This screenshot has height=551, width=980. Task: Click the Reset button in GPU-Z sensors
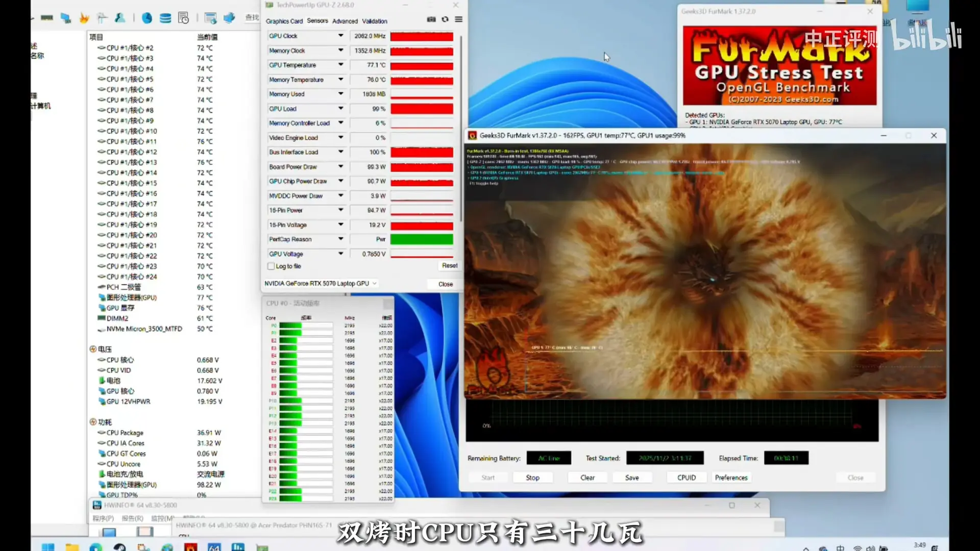[x=449, y=266]
